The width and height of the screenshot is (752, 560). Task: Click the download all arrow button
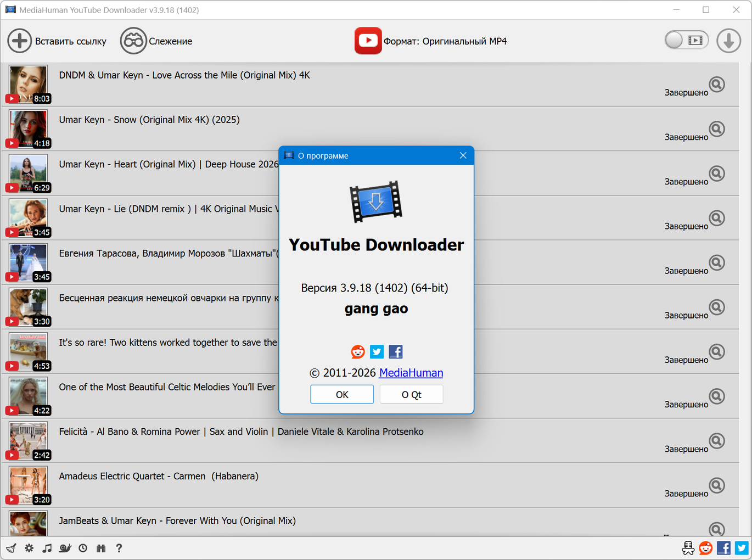pos(728,41)
